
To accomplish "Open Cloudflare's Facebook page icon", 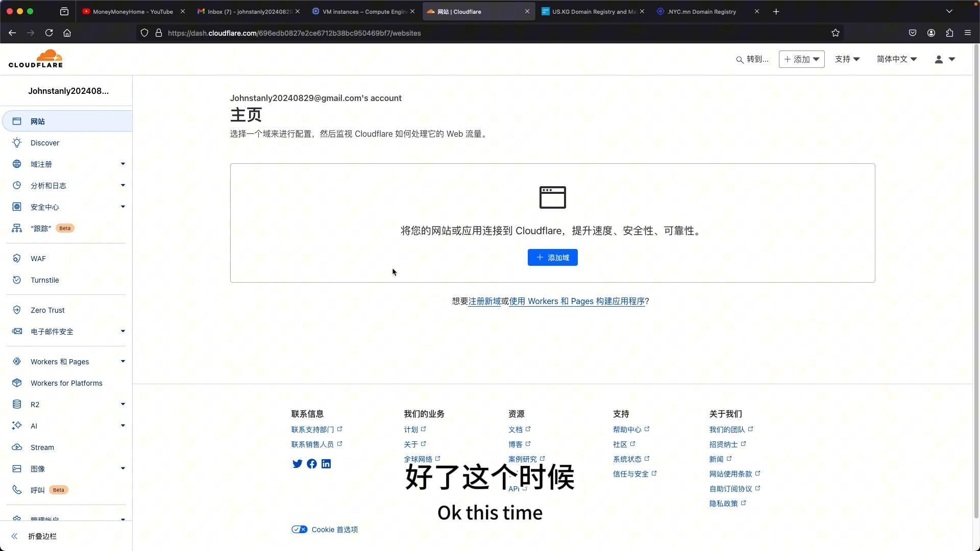I will click(312, 464).
